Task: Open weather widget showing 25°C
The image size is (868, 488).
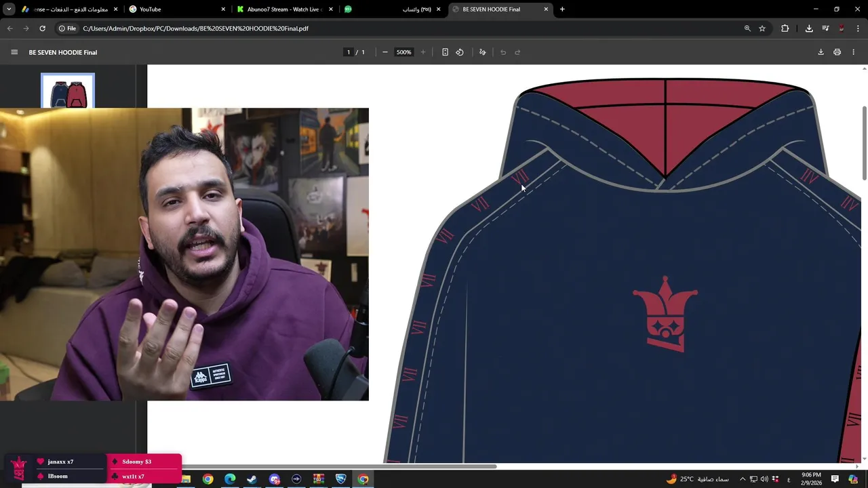Action: pyautogui.click(x=698, y=479)
